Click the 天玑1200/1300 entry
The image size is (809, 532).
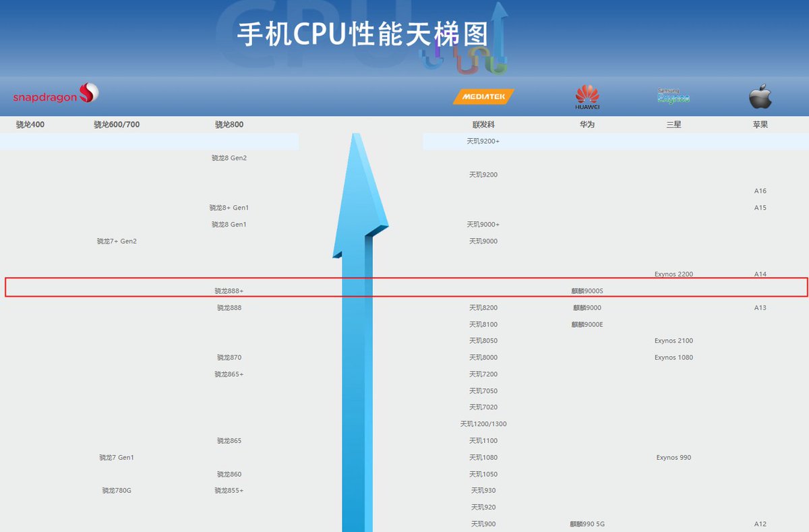483,425
